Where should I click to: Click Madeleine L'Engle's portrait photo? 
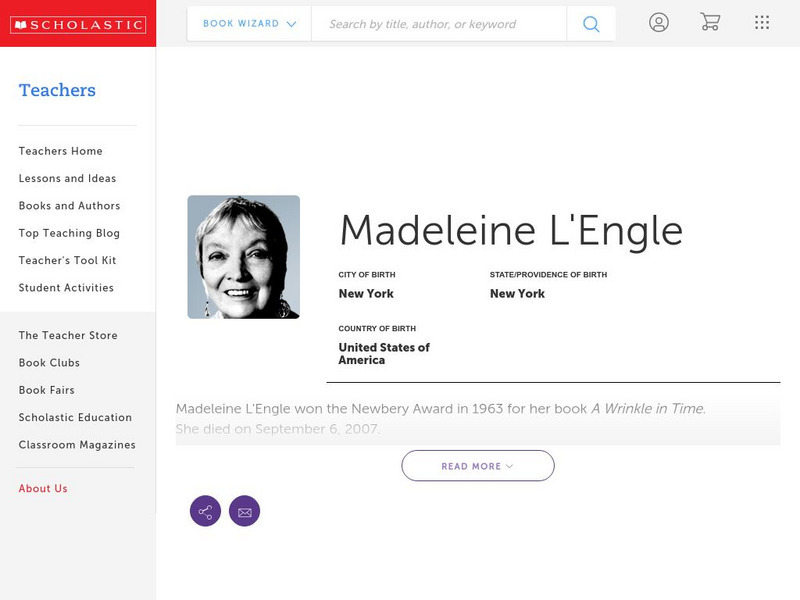click(244, 256)
